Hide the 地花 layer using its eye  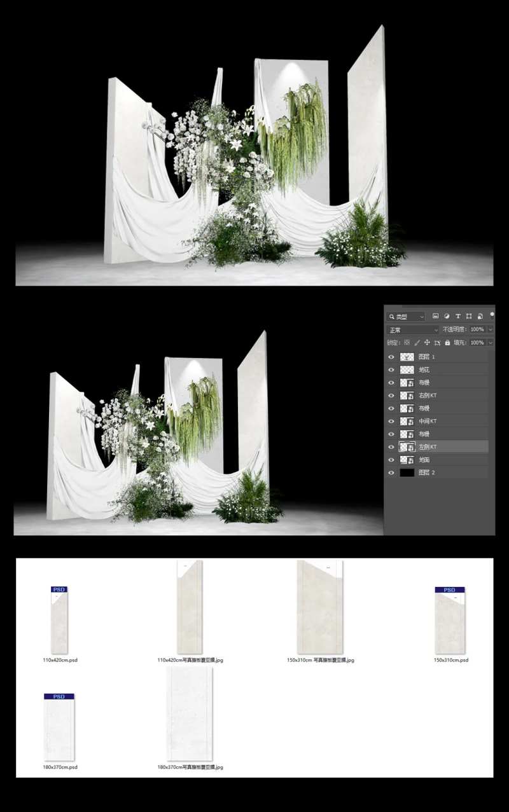point(391,370)
